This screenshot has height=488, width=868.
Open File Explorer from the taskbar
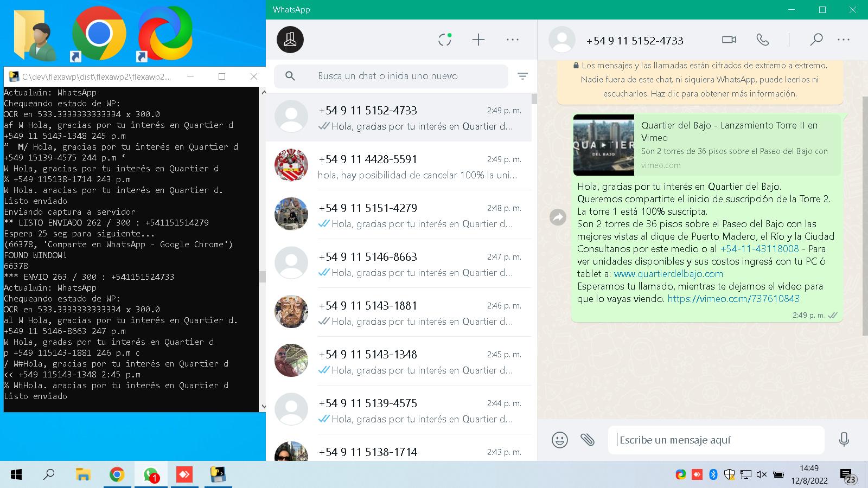[x=82, y=475]
